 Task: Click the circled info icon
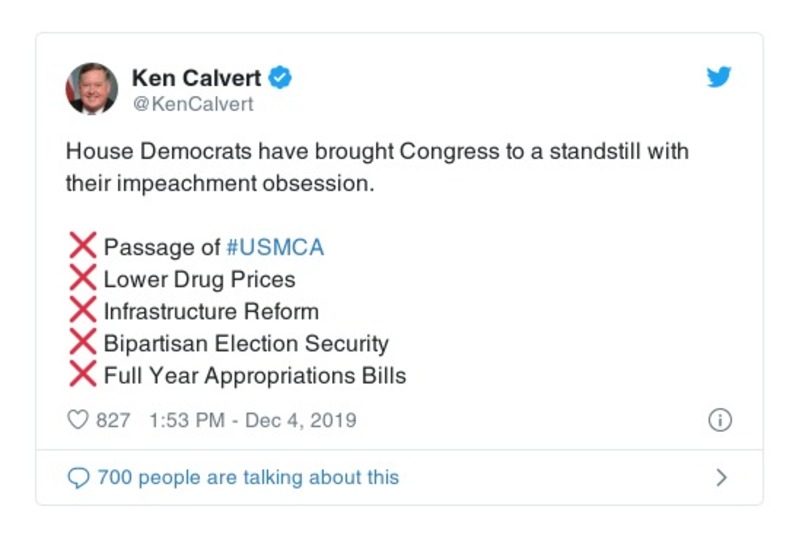[720, 420]
